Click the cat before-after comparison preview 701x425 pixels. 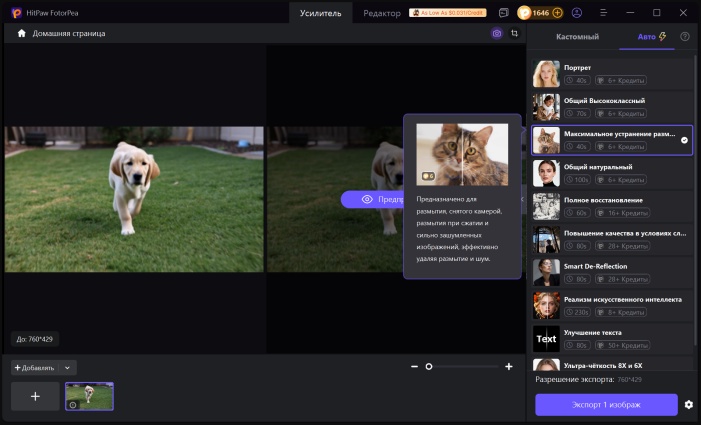pos(462,155)
